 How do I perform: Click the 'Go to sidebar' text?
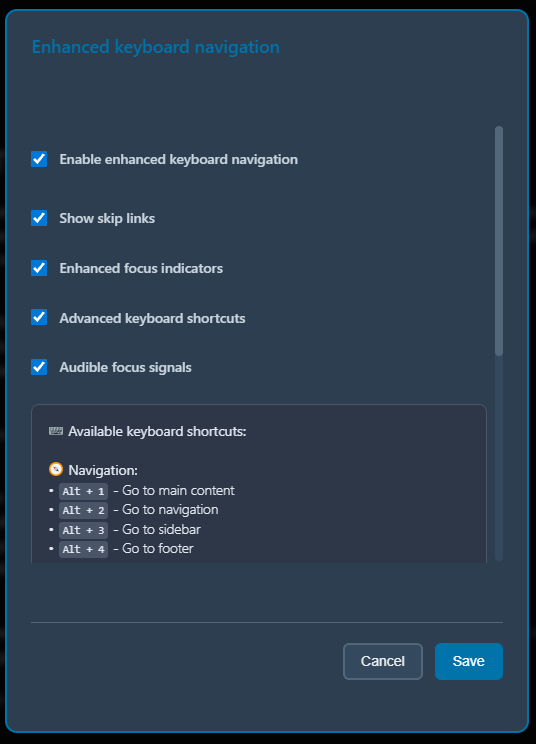click(x=161, y=529)
